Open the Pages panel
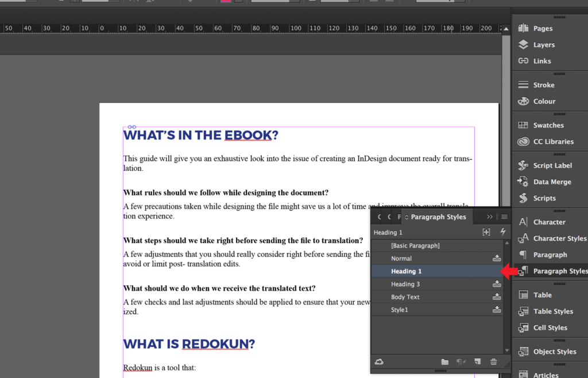This screenshot has width=588, height=378. tap(543, 28)
